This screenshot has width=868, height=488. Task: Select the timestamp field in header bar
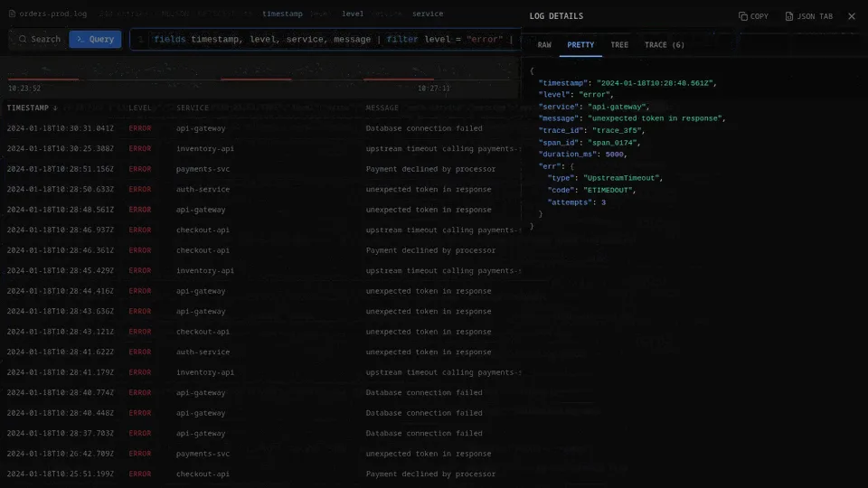coord(282,14)
